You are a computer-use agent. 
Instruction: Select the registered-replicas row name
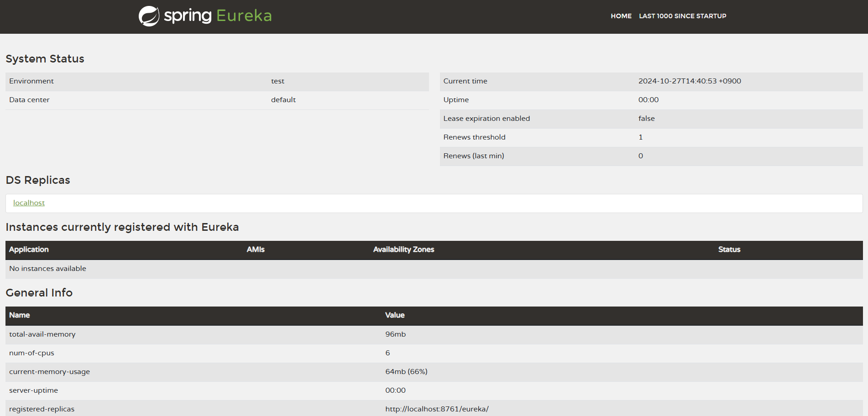(42, 409)
